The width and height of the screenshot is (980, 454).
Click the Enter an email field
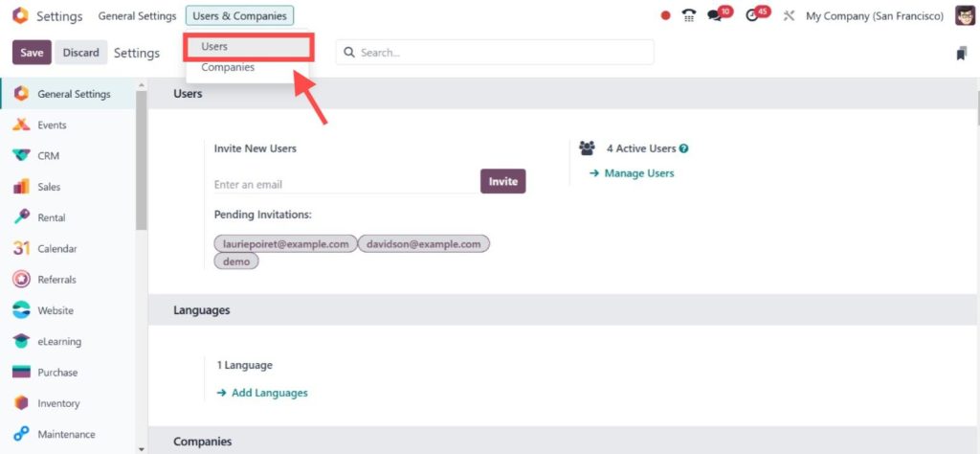point(345,185)
